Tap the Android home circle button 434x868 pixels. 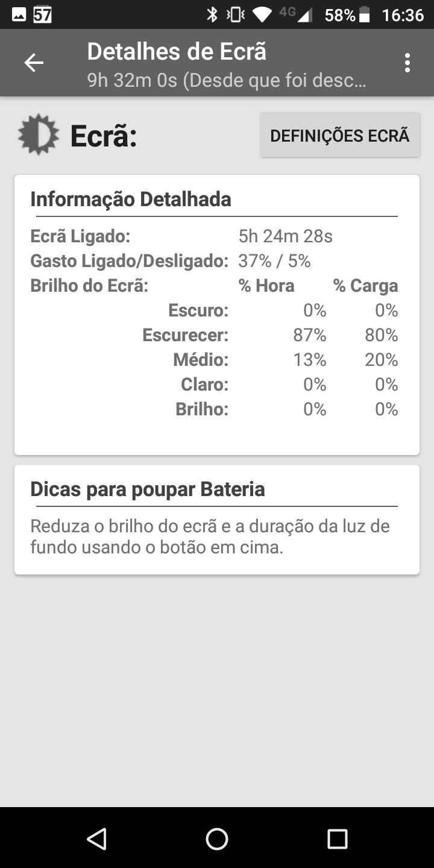(217, 838)
